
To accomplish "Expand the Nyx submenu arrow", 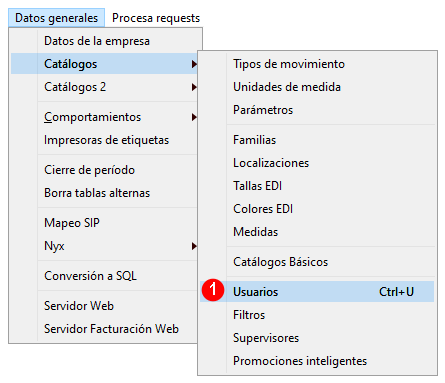I will click(194, 246).
